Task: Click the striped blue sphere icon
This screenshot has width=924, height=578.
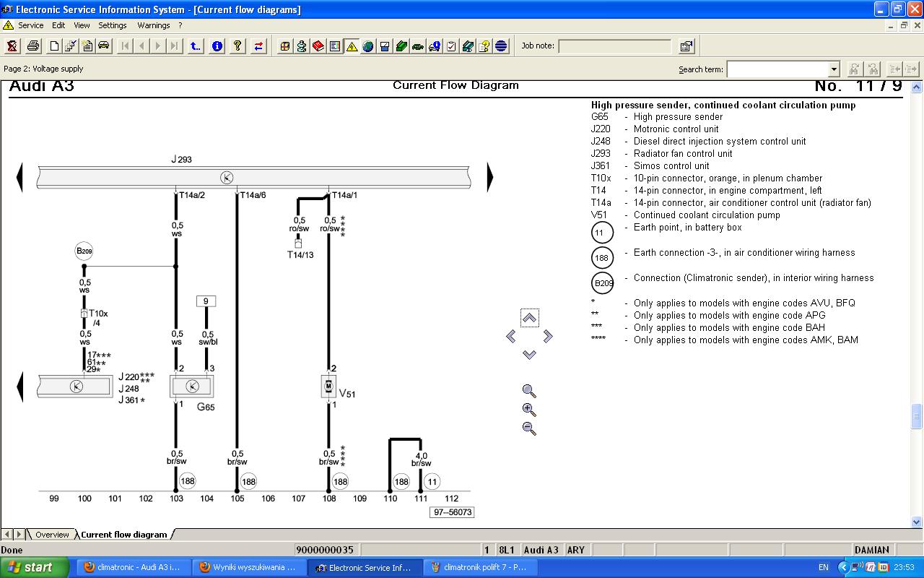Action: (501, 46)
